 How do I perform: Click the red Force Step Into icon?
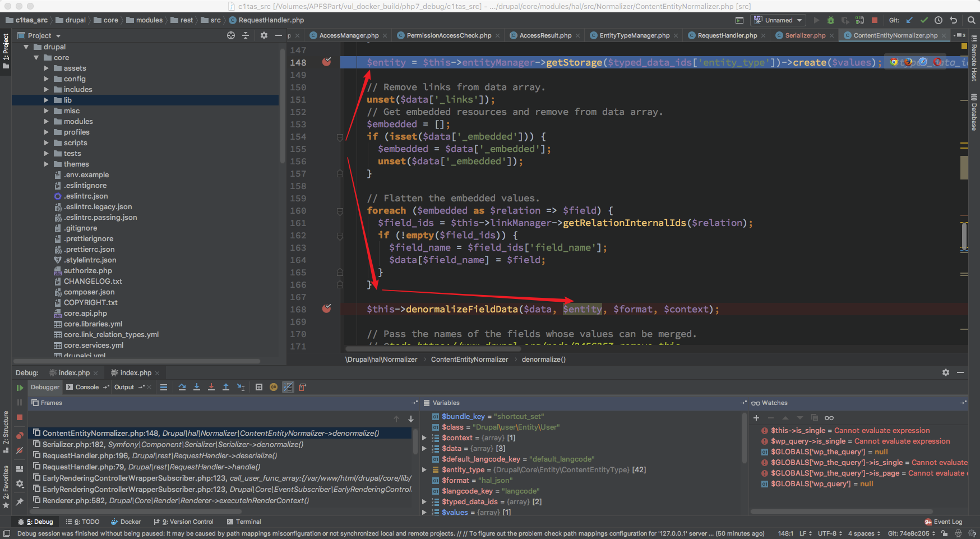(x=211, y=387)
